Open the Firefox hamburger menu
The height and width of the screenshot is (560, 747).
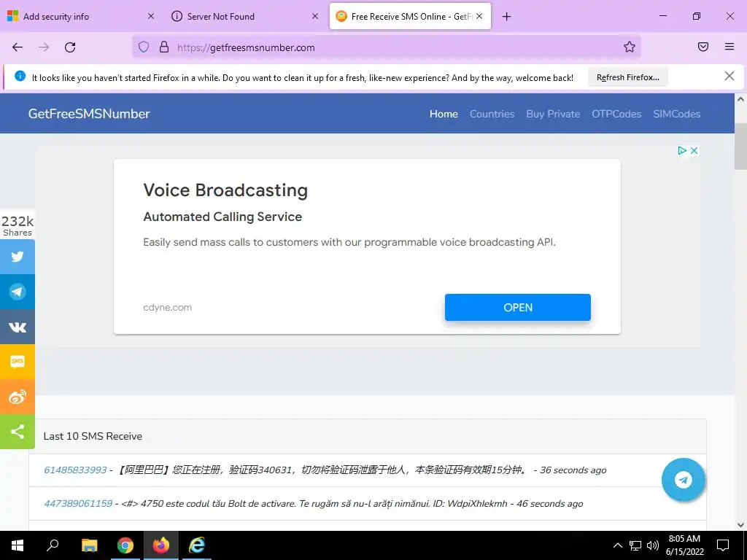click(x=729, y=47)
